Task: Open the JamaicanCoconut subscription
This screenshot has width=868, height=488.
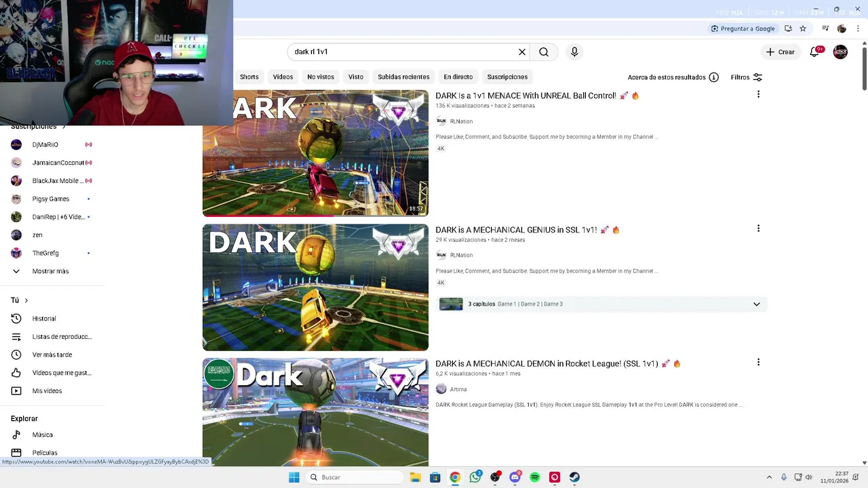Action: (x=52, y=163)
